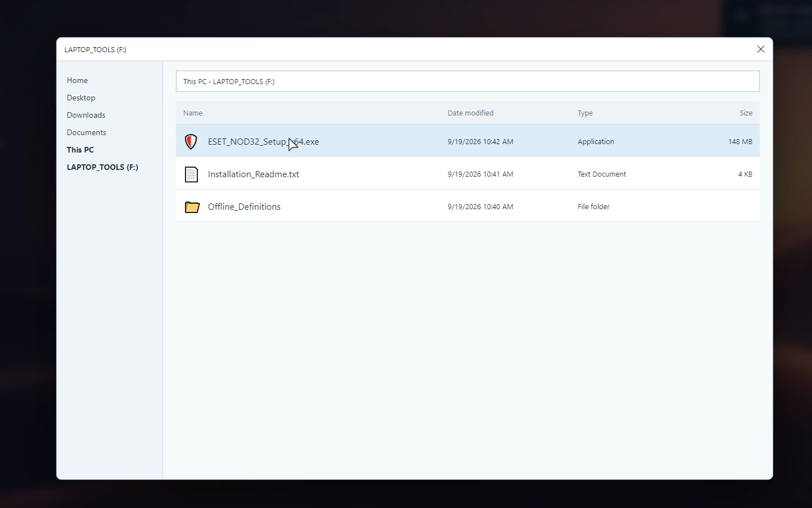The width and height of the screenshot is (812, 508).
Task: Select the file ESET_NOD32_Setup_x64.exe
Action: tap(263, 141)
